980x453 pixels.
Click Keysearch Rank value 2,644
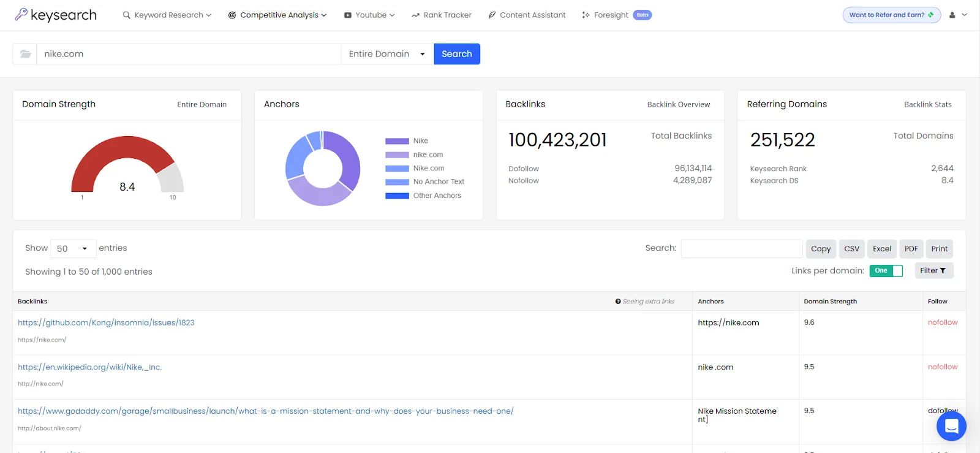(942, 168)
